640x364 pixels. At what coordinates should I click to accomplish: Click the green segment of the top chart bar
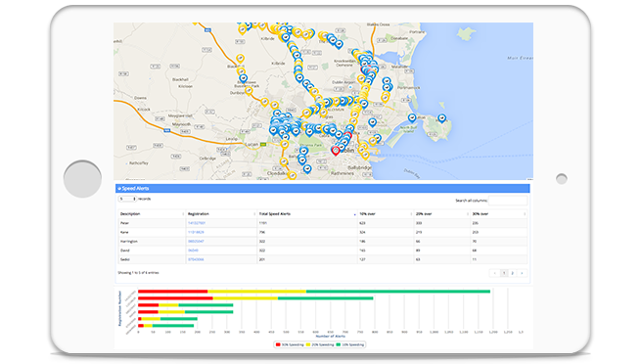[398, 292]
